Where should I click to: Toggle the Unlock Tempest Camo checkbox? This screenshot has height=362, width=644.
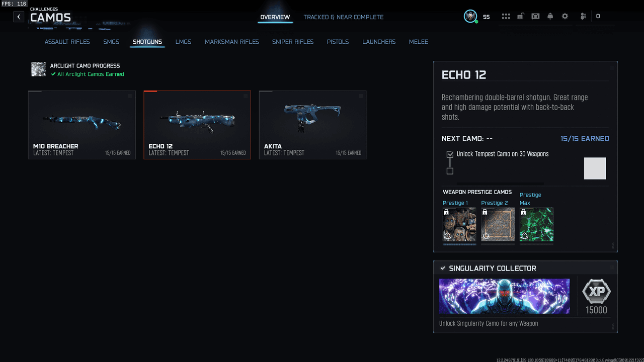click(x=450, y=154)
